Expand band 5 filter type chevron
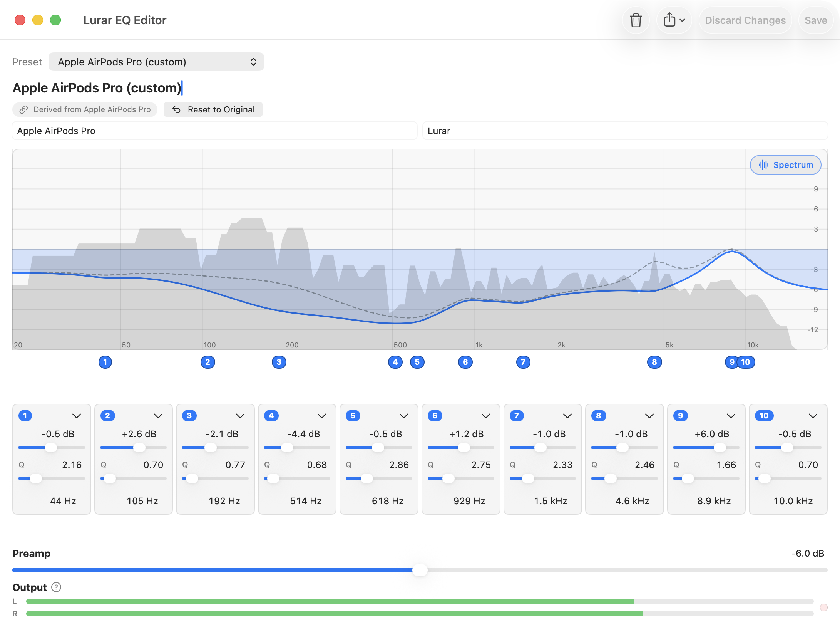 [404, 416]
